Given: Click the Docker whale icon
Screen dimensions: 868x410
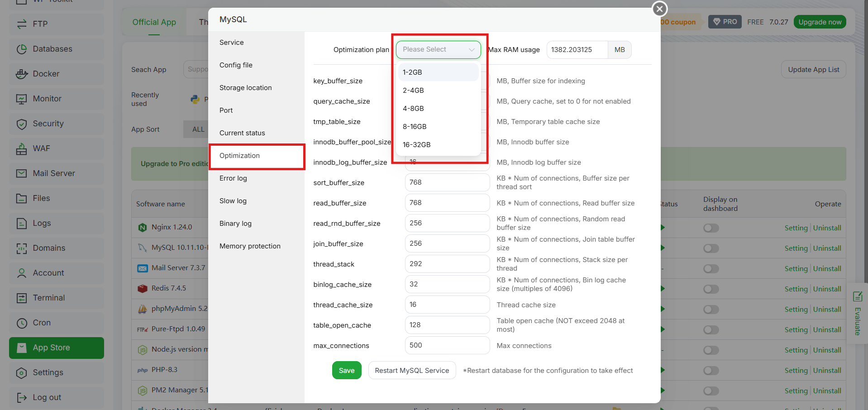Looking at the screenshot, I should tap(22, 74).
